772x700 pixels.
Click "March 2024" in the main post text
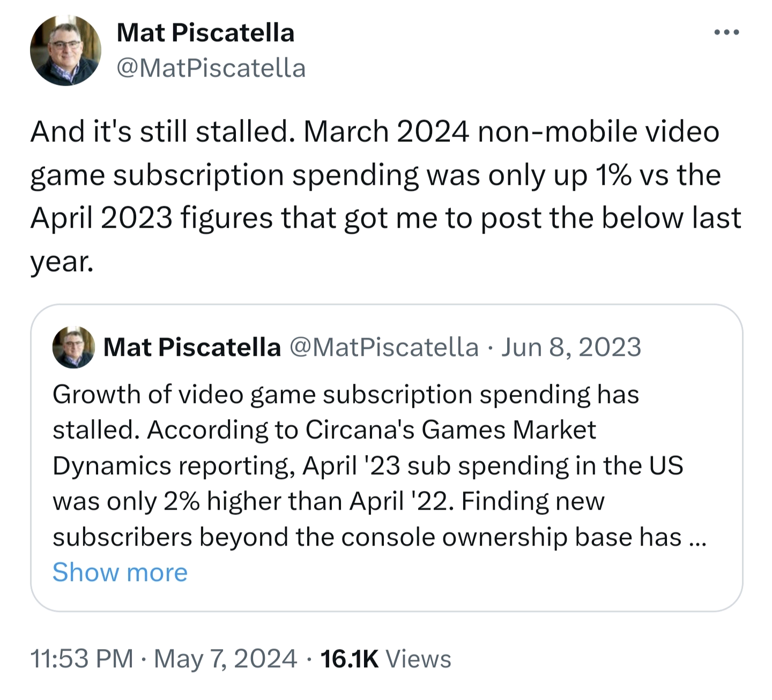(386, 132)
